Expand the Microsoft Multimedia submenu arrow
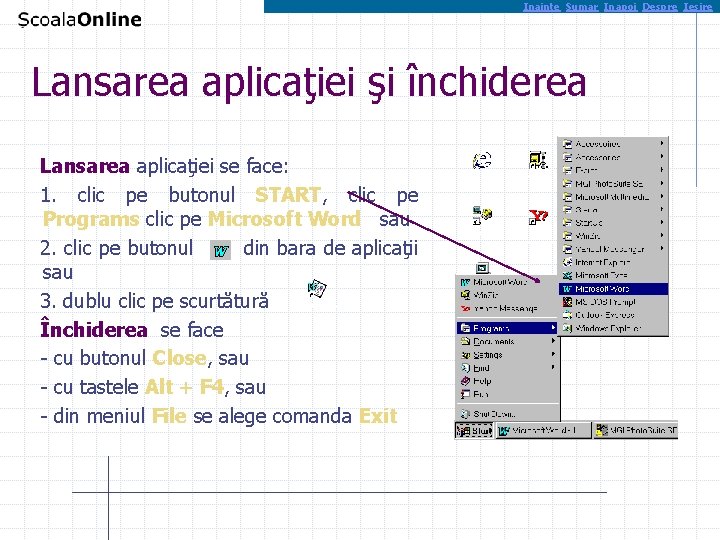The height and width of the screenshot is (540, 720). [x=662, y=197]
